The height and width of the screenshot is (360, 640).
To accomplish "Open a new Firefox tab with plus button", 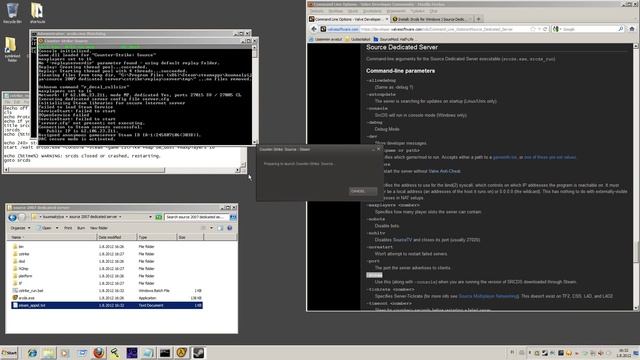I will pos(479,19).
